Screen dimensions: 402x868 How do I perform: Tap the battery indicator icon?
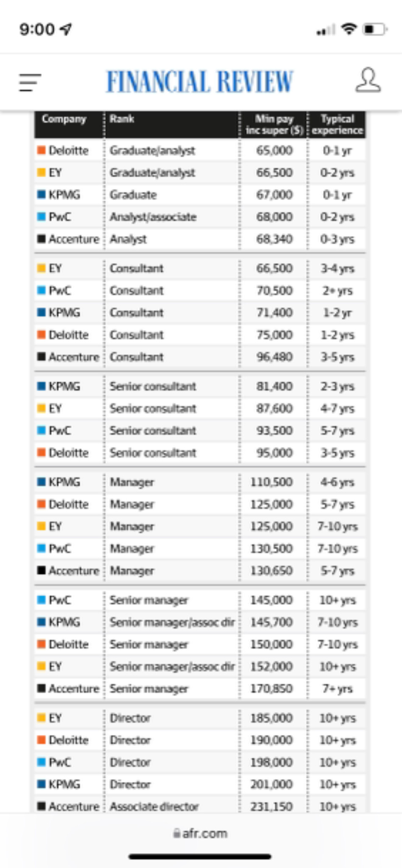click(375, 29)
